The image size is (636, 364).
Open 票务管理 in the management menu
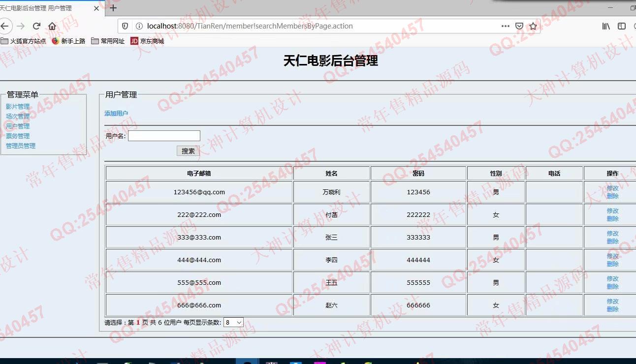(18, 136)
